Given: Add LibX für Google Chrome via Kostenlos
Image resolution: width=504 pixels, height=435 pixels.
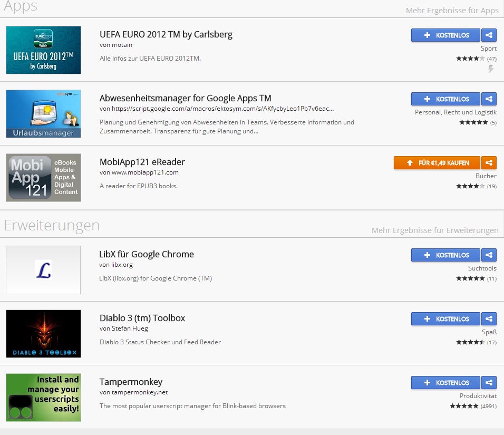Looking at the screenshot, I should pos(445,255).
